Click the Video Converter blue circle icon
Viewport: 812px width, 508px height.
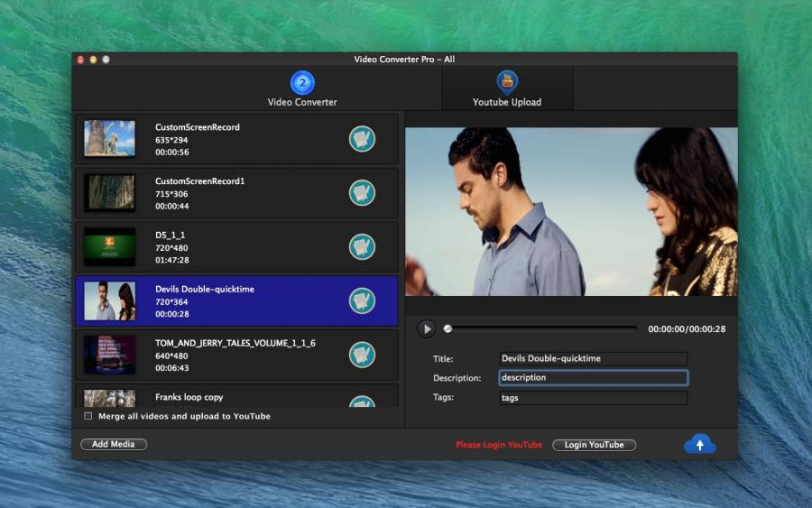point(302,82)
